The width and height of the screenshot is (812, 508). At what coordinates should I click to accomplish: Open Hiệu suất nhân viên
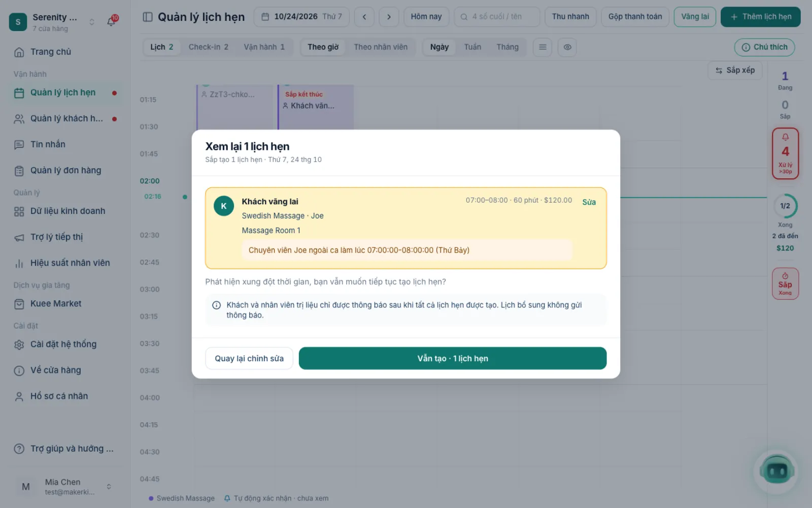tap(65, 263)
